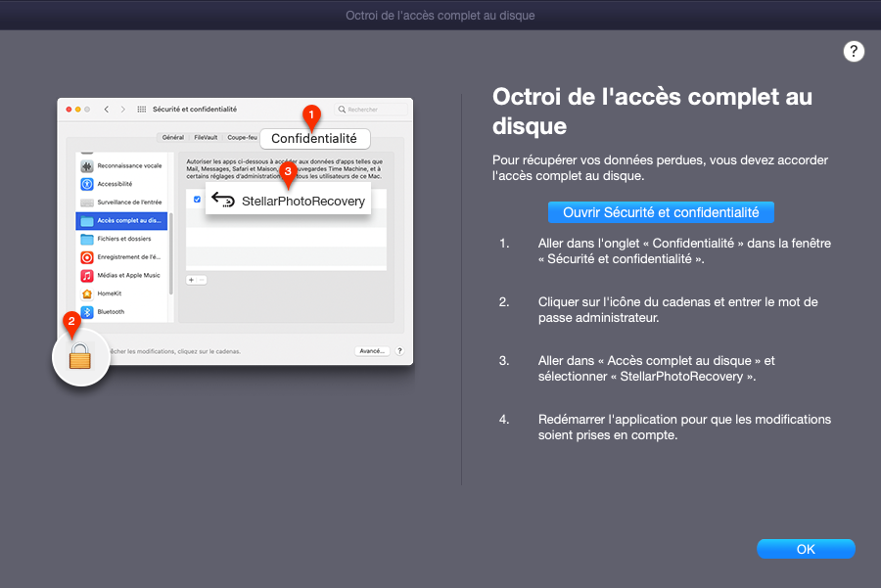Click the help question mark icon
Screen dimensions: 881x588
pos(854,52)
